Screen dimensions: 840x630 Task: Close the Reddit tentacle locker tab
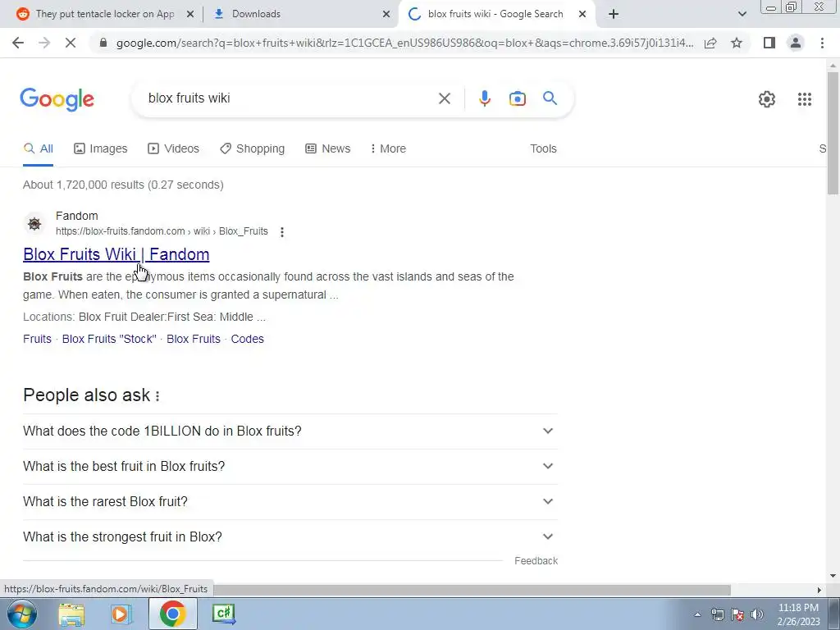tap(189, 14)
